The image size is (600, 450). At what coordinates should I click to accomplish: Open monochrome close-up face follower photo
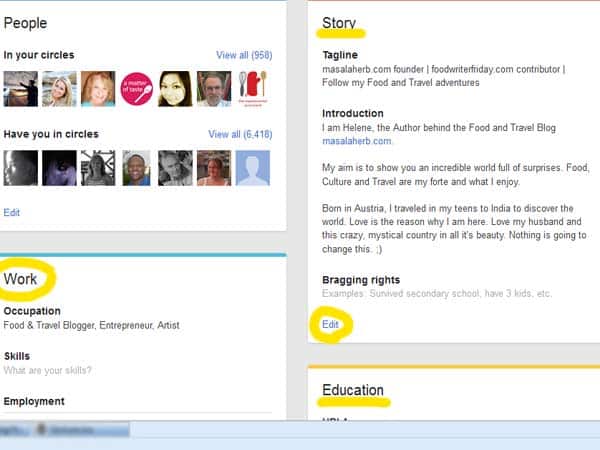(175, 168)
